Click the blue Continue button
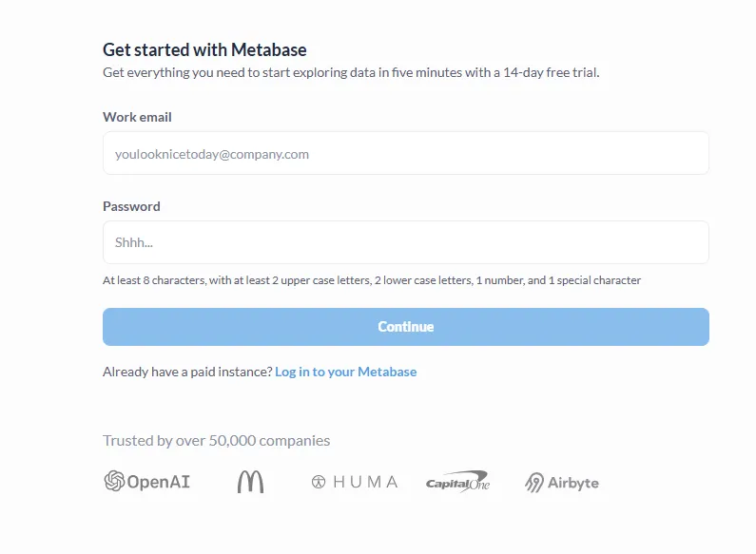The image size is (756, 554). (406, 327)
